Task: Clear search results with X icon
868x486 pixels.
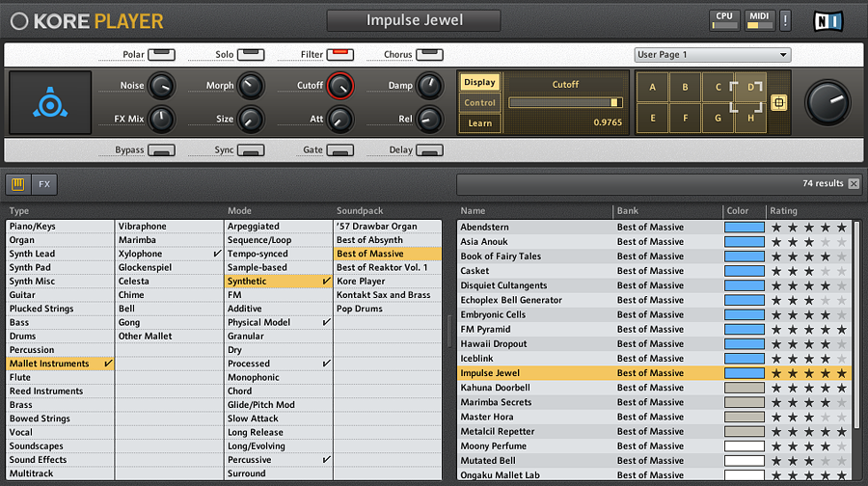Action: [854, 183]
